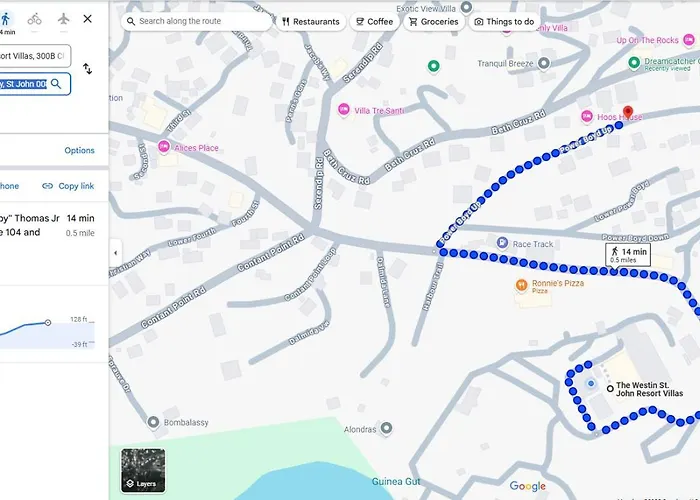Click the starting point input field
Viewport: 700px width, 500px height.
coord(35,56)
